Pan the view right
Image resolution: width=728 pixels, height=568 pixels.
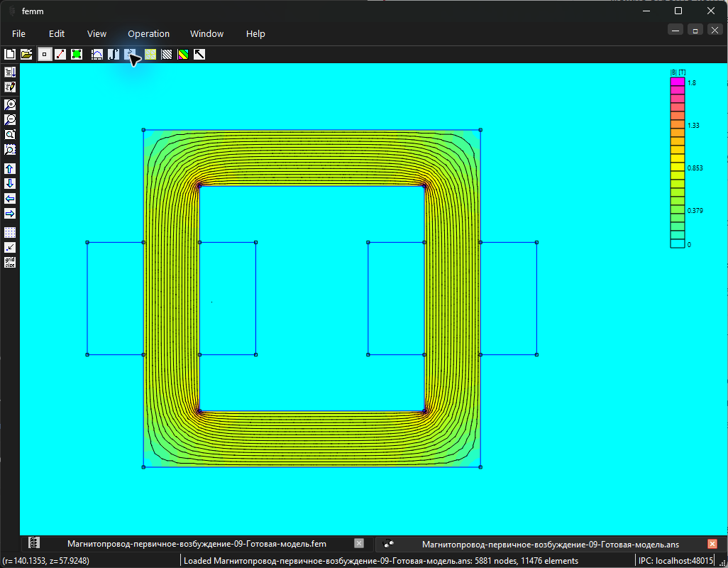coord(10,213)
